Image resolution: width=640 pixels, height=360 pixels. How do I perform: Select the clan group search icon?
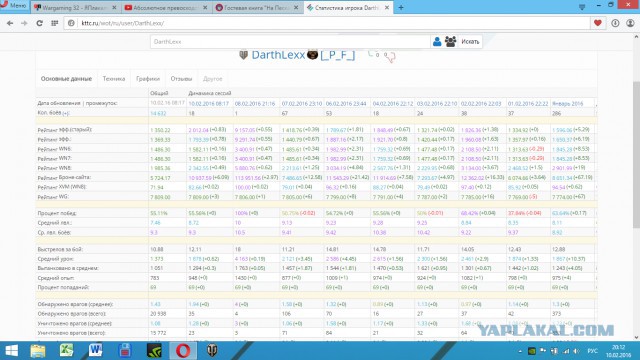[x=450, y=42]
